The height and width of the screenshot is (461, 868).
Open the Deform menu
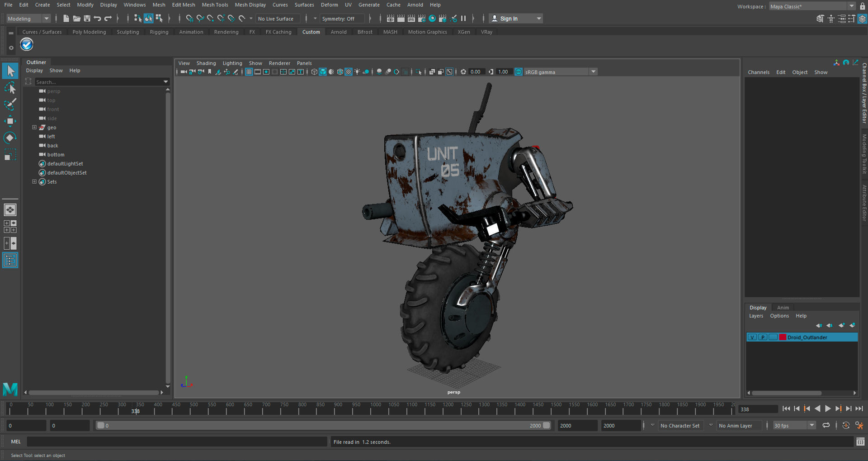click(x=330, y=5)
